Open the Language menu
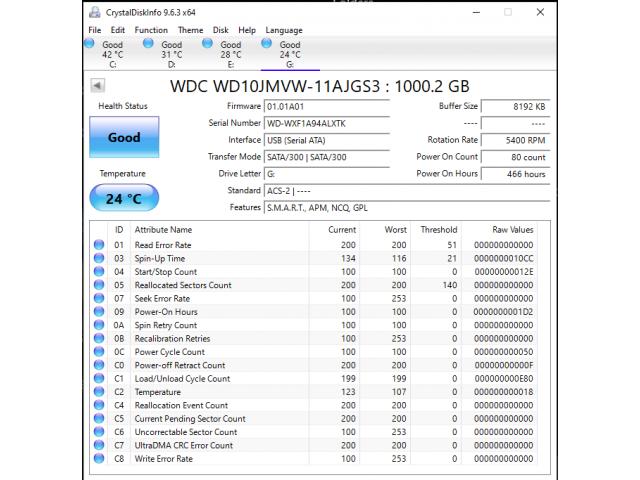The width and height of the screenshot is (640, 480). (284, 30)
